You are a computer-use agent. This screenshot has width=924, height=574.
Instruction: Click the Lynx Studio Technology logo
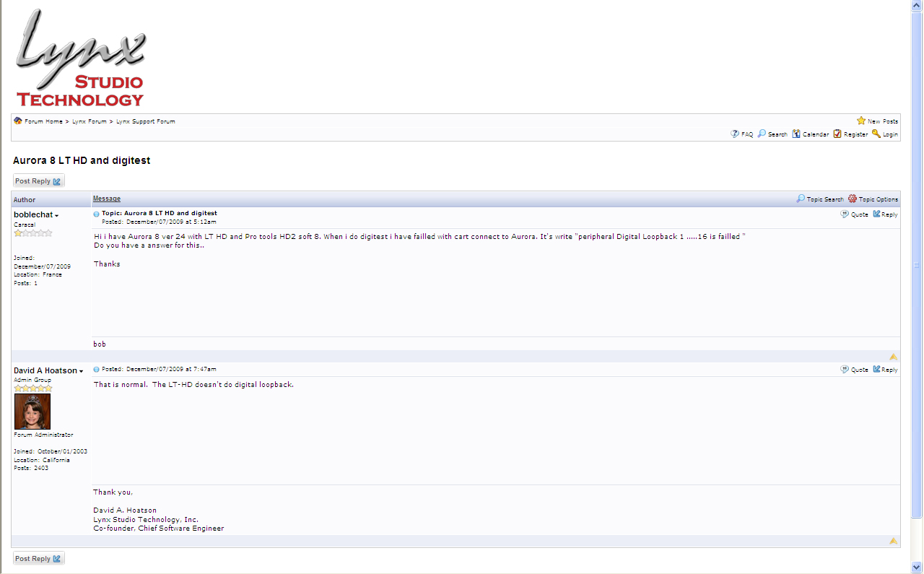(x=81, y=58)
